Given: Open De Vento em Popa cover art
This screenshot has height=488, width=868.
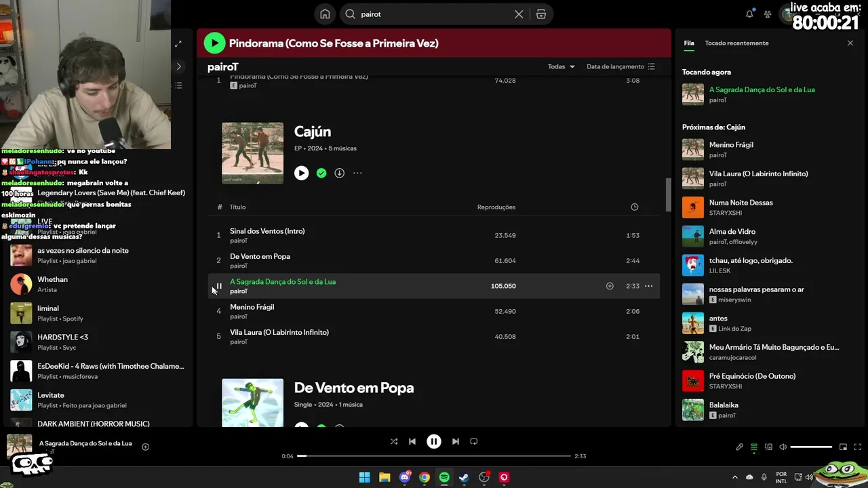Looking at the screenshot, I should pyautogui.click(x=252, y=403).
